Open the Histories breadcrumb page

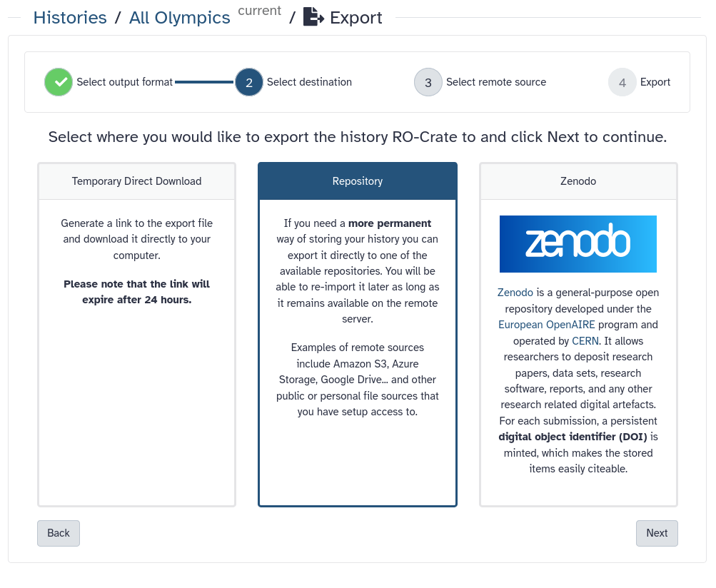pyautogui.click(x=70, y=17)
